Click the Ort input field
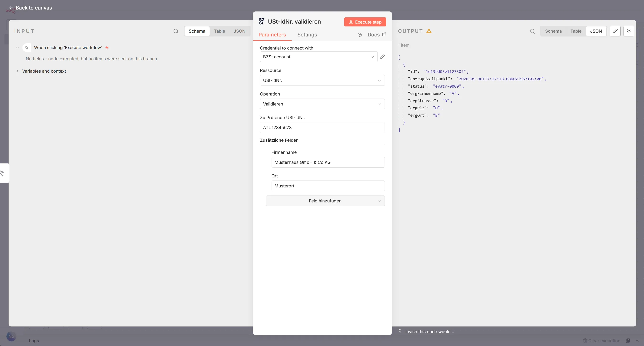The image size is (644, 346). [x=328, y=186]
